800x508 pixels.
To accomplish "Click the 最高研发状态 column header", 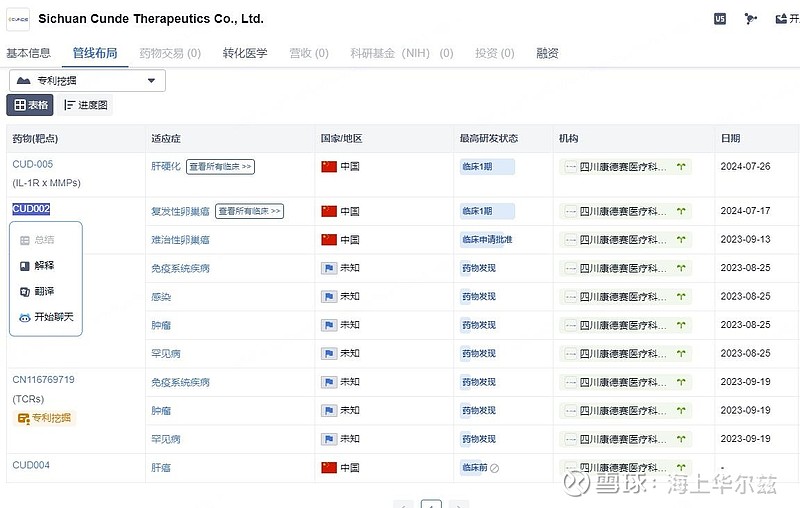I will click(x=488, y=139).
